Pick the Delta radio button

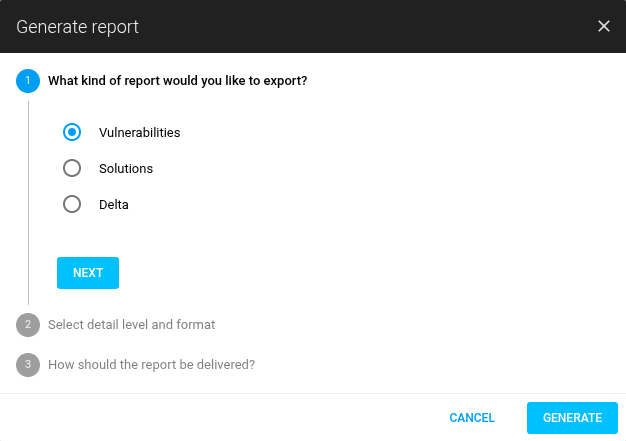pyautogui.click(x=72, y=204)
